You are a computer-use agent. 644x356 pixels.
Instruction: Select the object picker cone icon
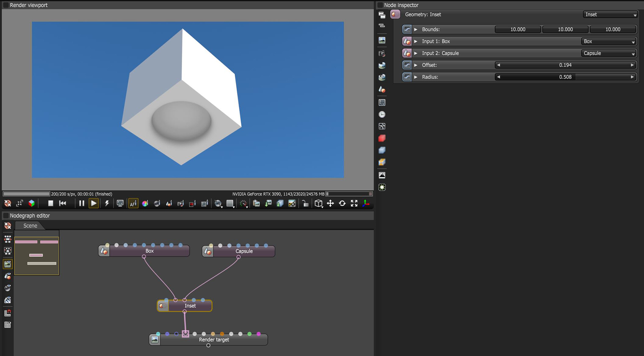coord(169,203)
